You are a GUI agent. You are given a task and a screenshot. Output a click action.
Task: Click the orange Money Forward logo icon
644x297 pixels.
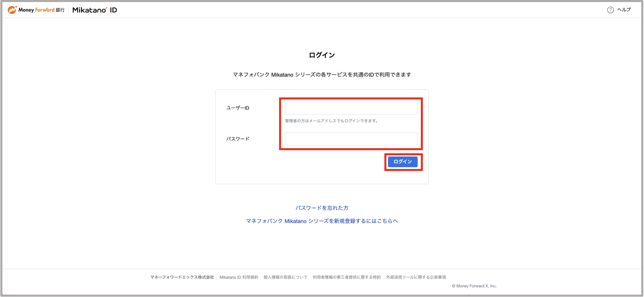[12, 10]
